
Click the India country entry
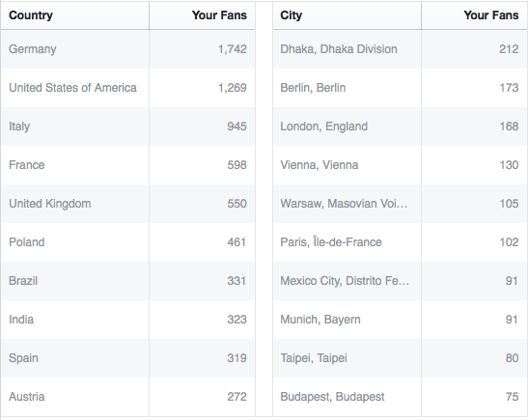point(21,320)
